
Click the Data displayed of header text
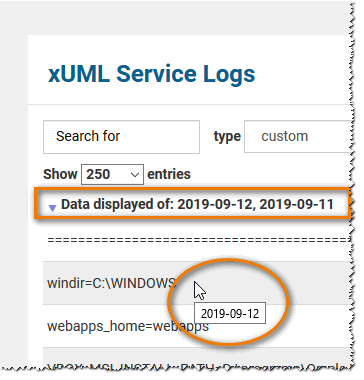coord(117,204)
